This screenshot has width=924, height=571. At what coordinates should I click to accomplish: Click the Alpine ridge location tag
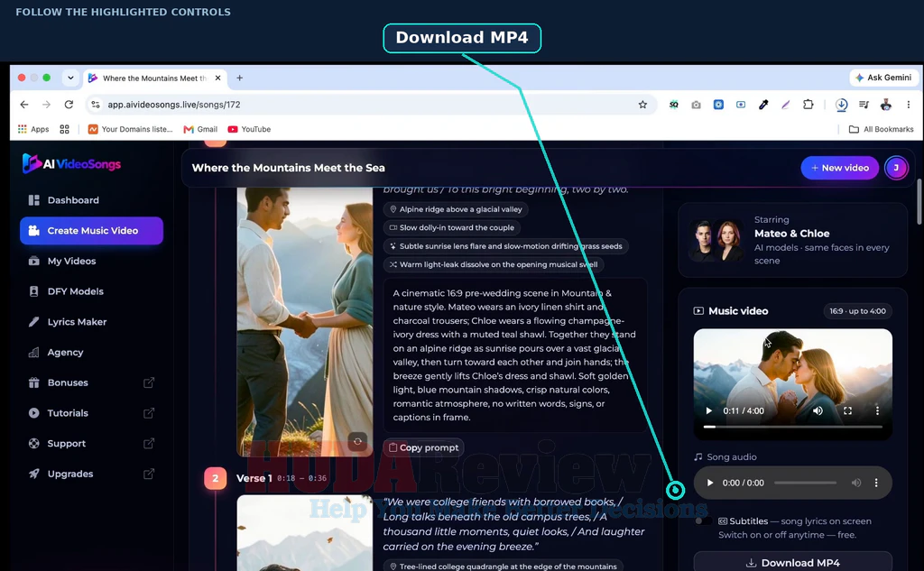click(x=456, y=209)
